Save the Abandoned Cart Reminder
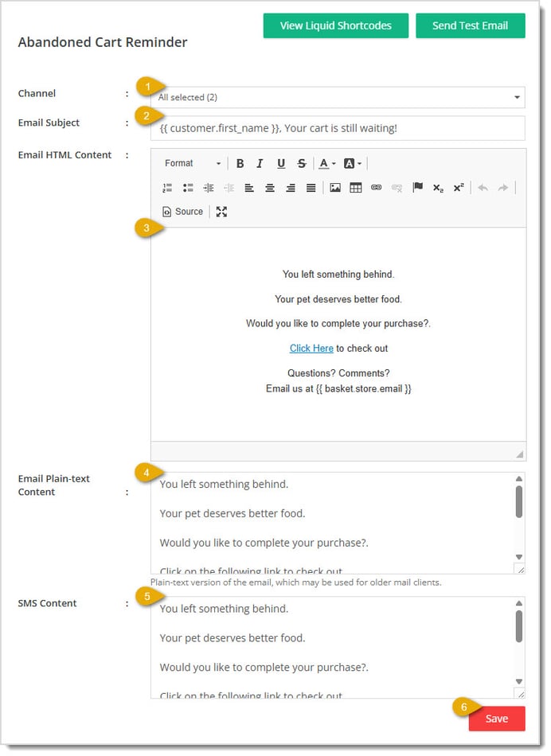This screenshot has width=551, height=756. 497,719
